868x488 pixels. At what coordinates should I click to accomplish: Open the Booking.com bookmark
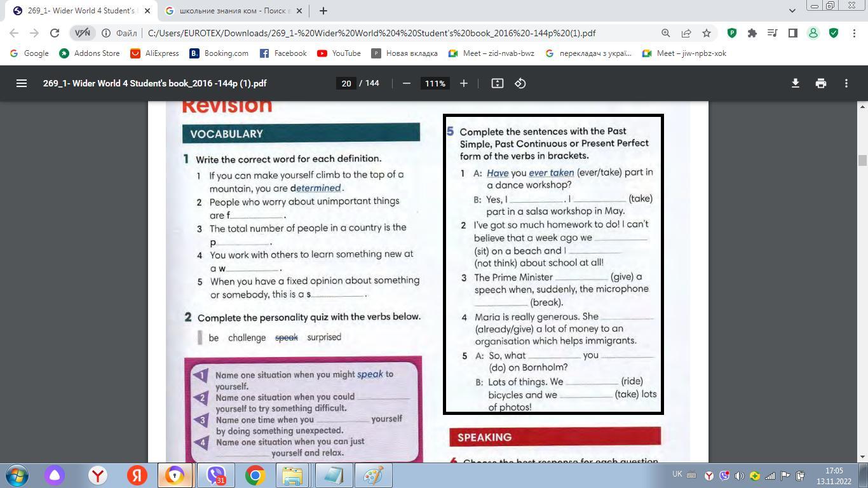pos(219,53)
